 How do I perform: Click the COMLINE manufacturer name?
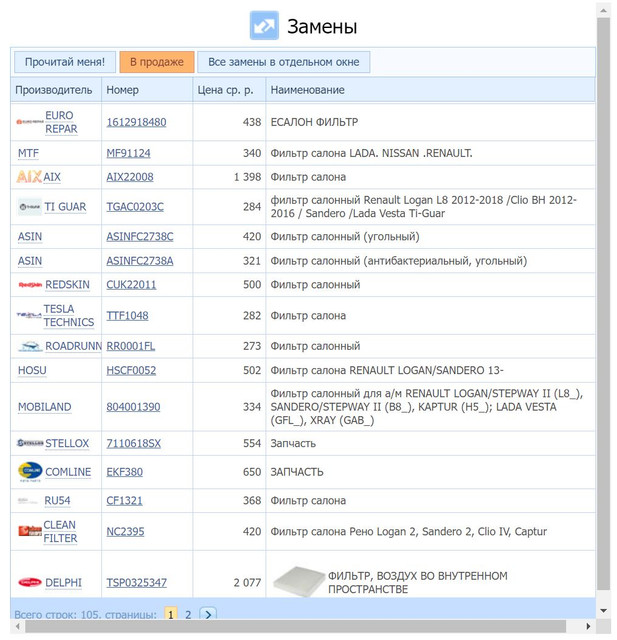68,472
